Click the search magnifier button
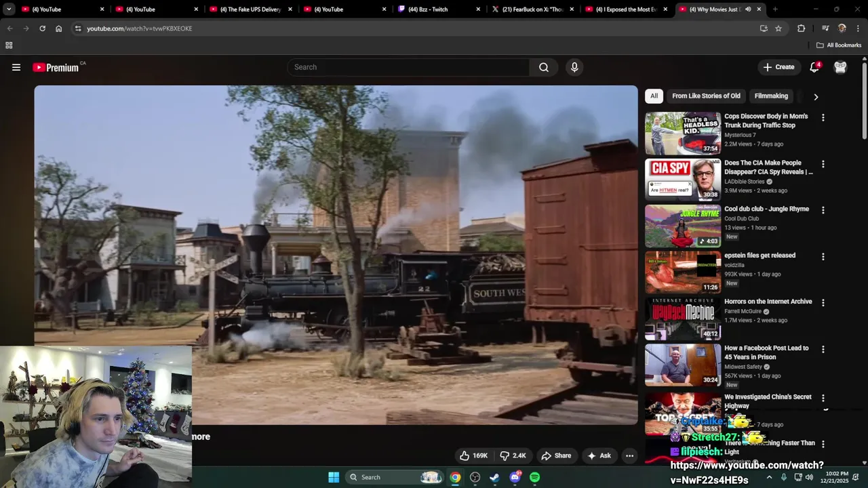The width and height of the screenshot is (868, 488). point(544,67)
